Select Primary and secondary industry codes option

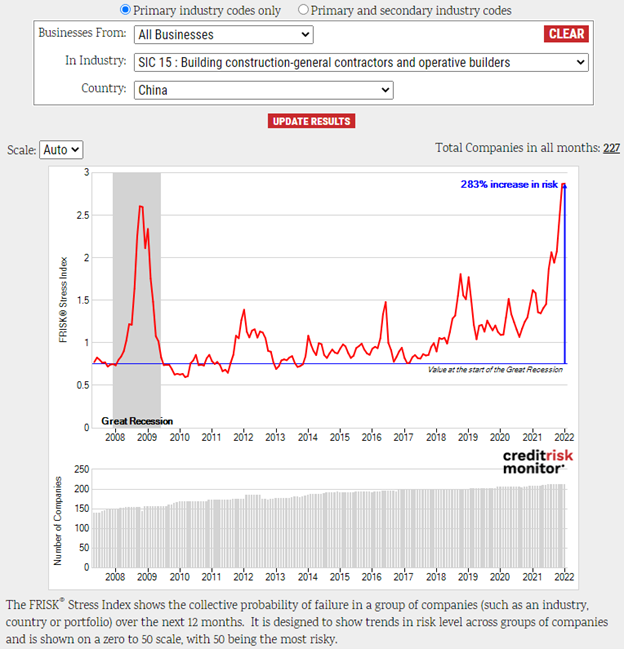303,10
